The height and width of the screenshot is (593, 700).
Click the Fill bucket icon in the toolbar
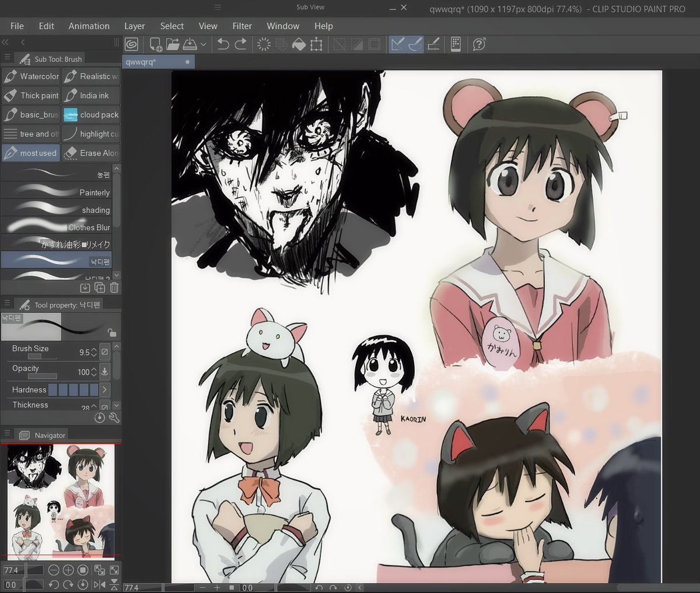click(x=299, y=44)
